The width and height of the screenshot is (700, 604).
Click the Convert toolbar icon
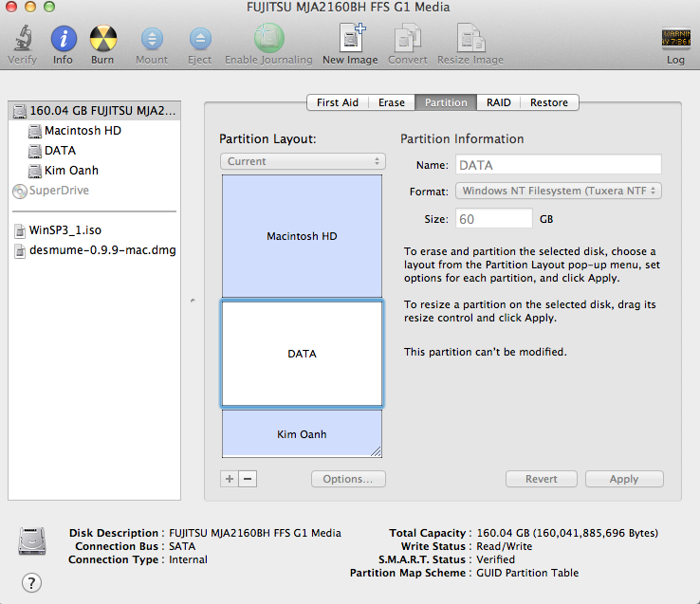[408, 38]
